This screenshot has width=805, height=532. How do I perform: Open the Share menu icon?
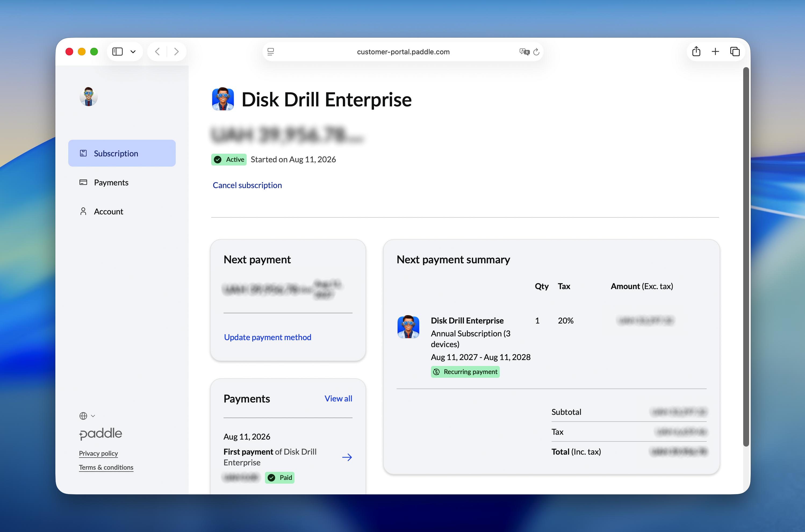pyautogui.click(x=696, y=51)
